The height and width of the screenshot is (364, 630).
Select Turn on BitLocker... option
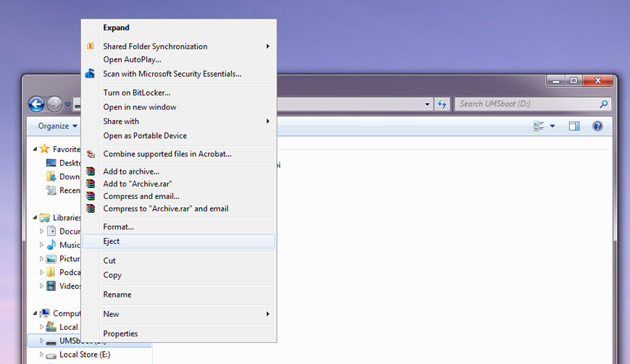(x=136, y=93)
